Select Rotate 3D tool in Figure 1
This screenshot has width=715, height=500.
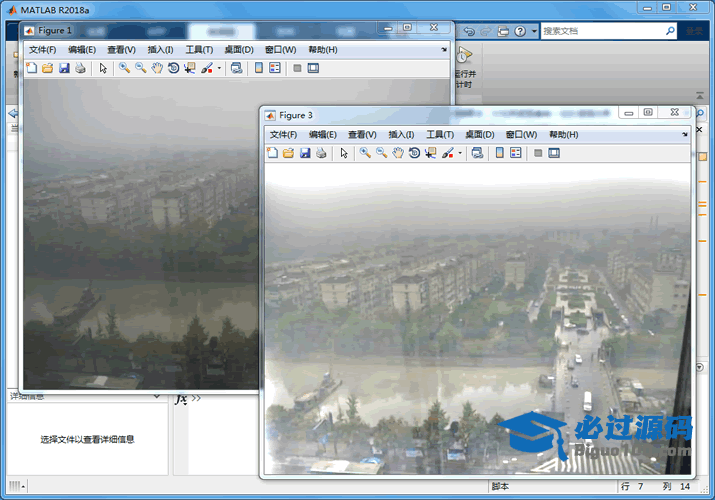coord(173,68)
